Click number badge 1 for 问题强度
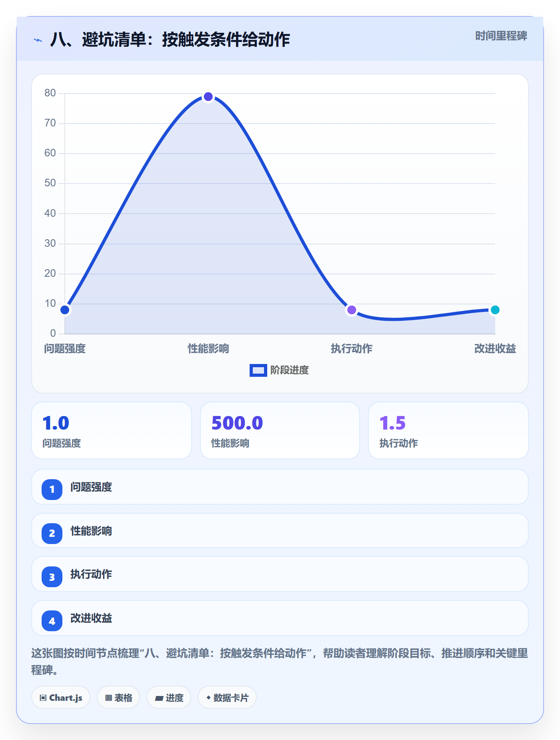This screenshot has width=560, height=740. coord(52,489)
